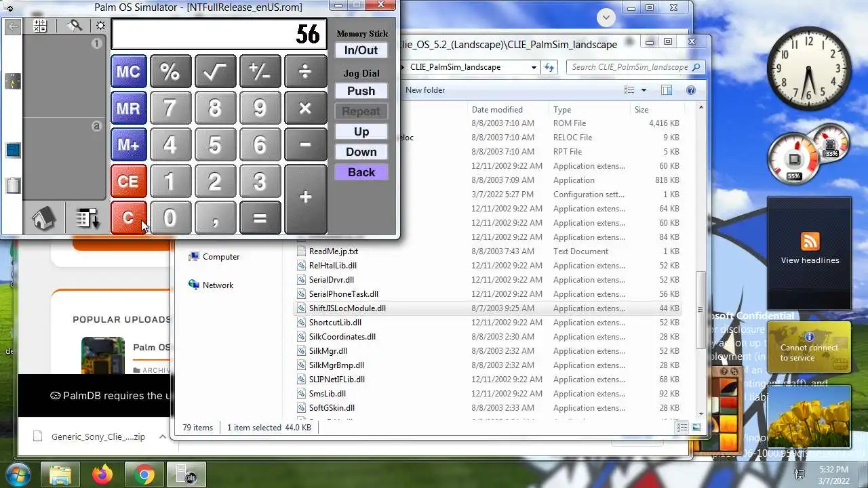Click the Explorer search field

(635, 67)
